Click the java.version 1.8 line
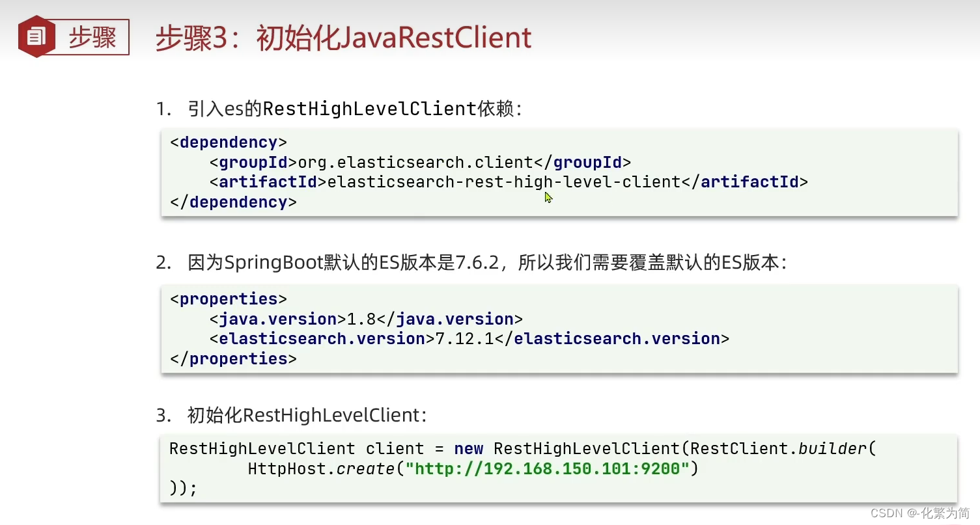This screenshot has height=525, width=980. tap(367, 319)
